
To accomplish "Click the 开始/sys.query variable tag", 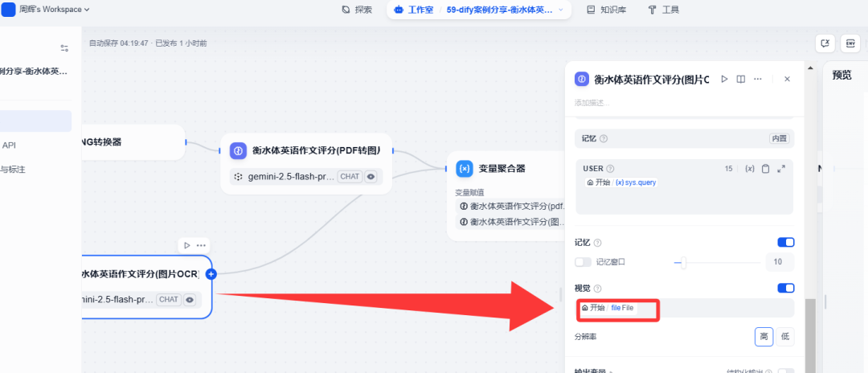I will 621,182.
